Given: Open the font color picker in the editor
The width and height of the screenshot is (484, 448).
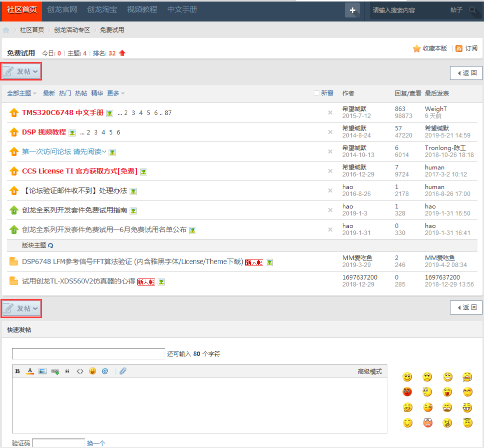Looking at the screenshot, I should [30, 371].
